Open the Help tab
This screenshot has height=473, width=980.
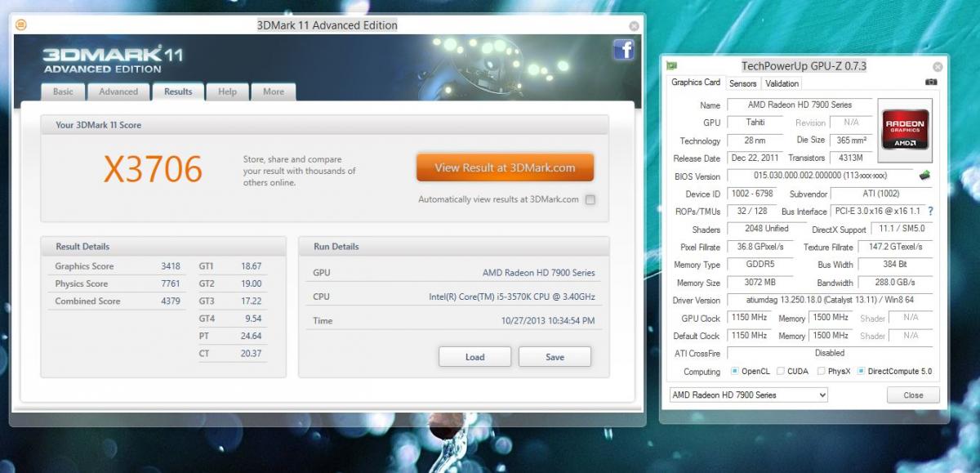coord(227,91)
